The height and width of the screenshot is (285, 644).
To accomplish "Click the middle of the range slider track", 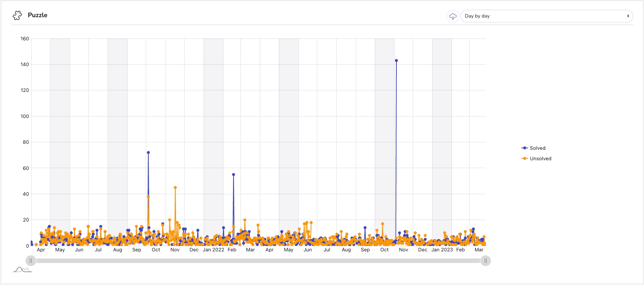I will [x=258, y=261].
